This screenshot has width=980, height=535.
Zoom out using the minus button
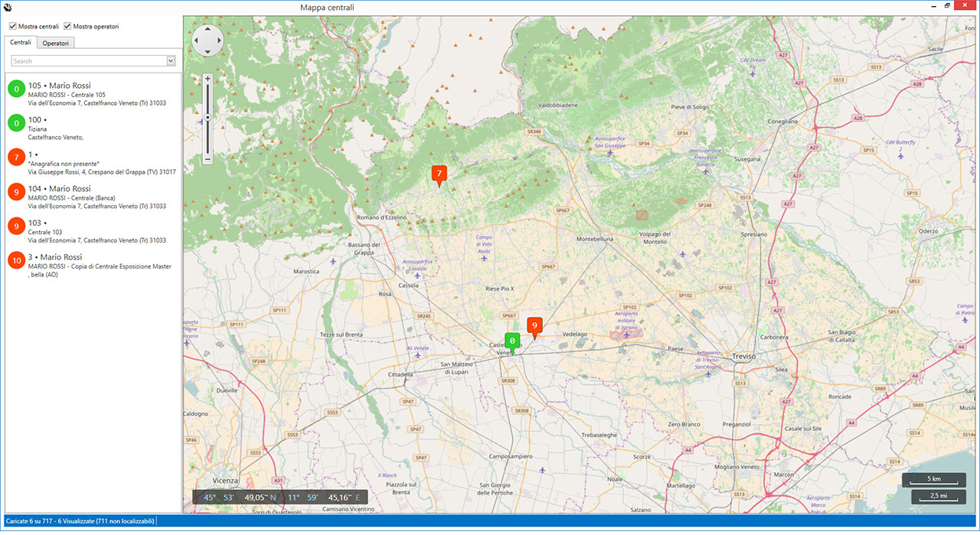point(207,159)
